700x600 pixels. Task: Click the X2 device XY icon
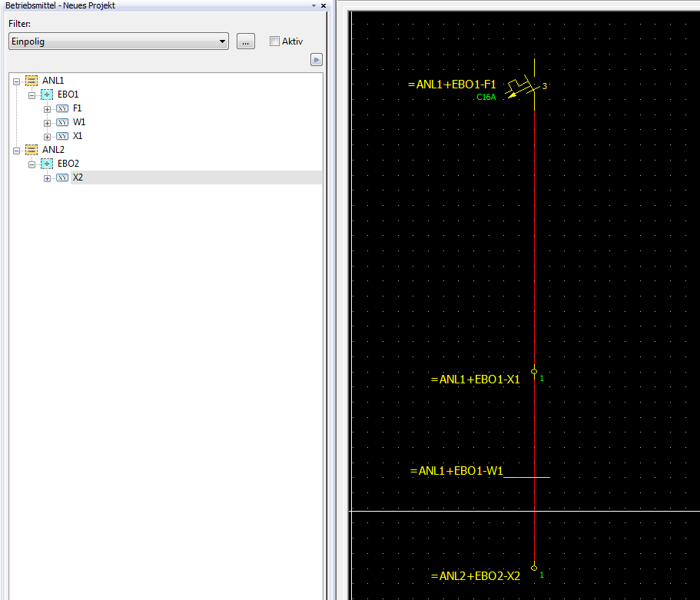[62, 177]
